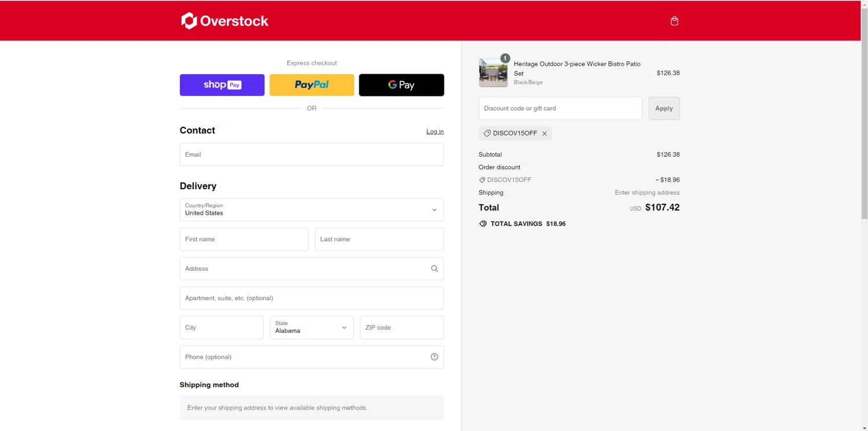Focus the City field
Viewport: 868px width, 431px height.
222,327
